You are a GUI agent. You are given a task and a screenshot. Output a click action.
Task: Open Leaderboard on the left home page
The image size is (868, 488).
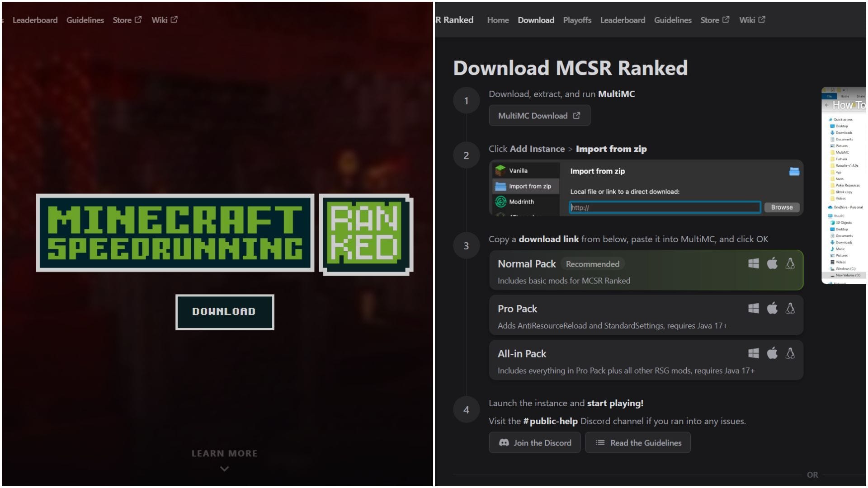pyautogui.click(x=35, y=20)
